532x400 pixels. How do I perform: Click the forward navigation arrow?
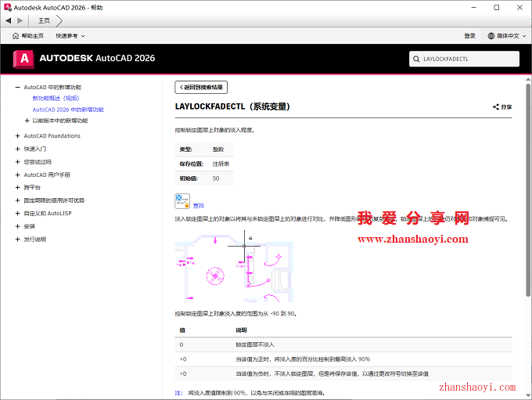point(20,20)
